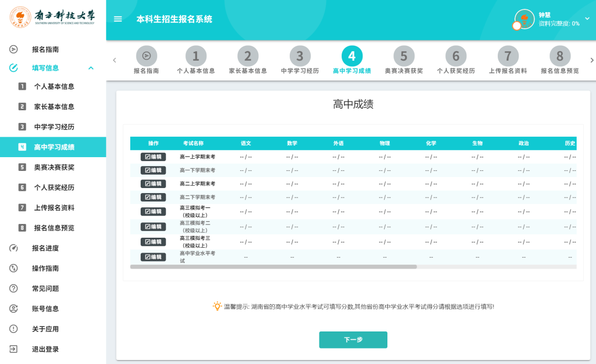Click the table's horizontal scrollbar
The image size is (596, 364).
click(274, 267)
